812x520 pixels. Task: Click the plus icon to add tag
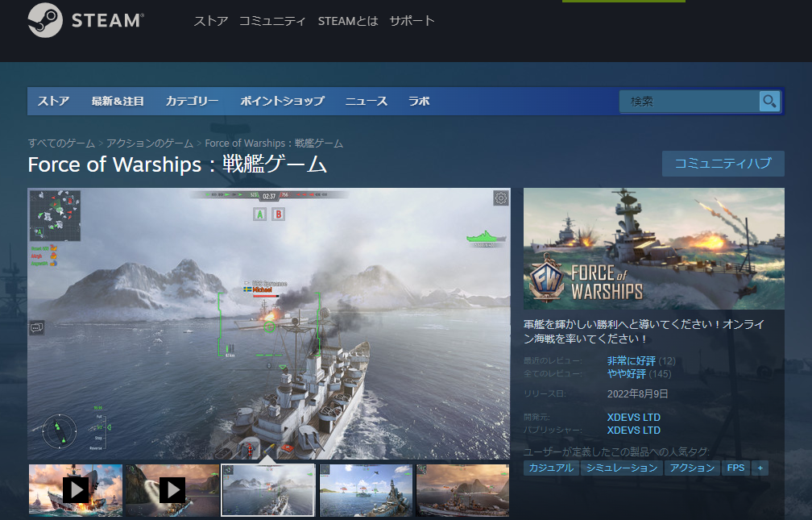pos(760,468)
